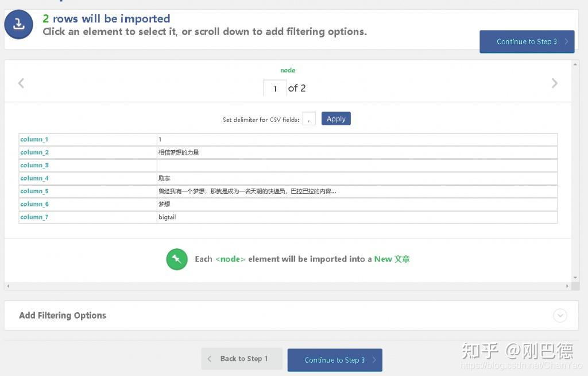Select column_7 showing the bigtail value
The height and width of the screenshot is (376, 588).
pyautogui.click(x=34, y=217)
